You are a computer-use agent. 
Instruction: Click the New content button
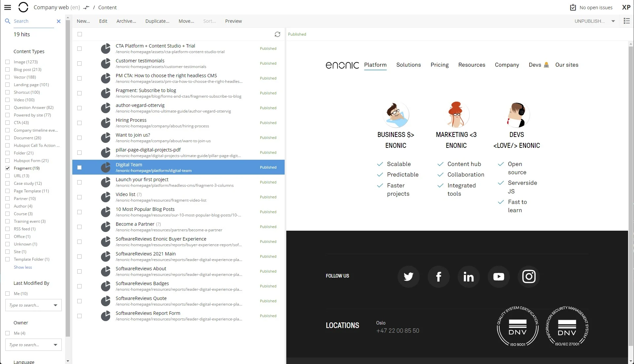coord(83,20)
